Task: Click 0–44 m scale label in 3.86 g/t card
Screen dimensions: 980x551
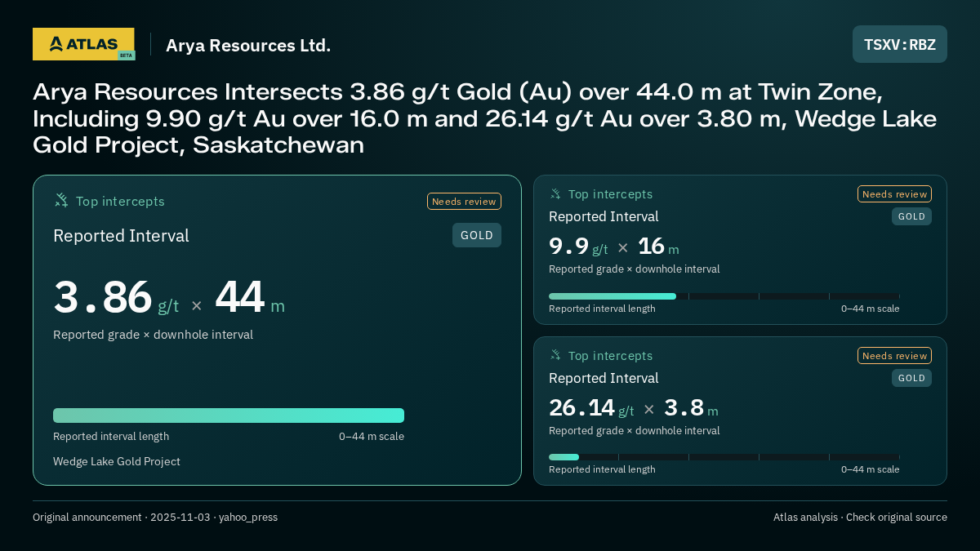Action: click(x=372, y=436)
